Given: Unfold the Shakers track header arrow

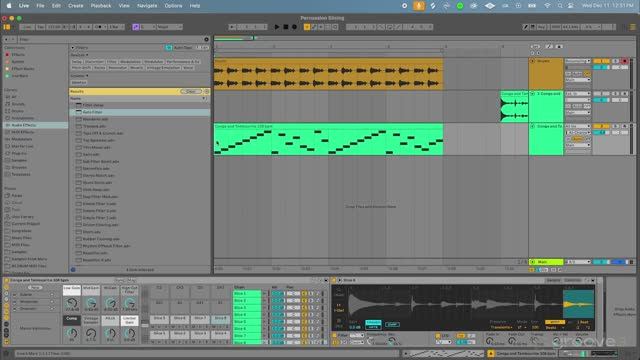Looking at the screenshot, I should (532, 61).
